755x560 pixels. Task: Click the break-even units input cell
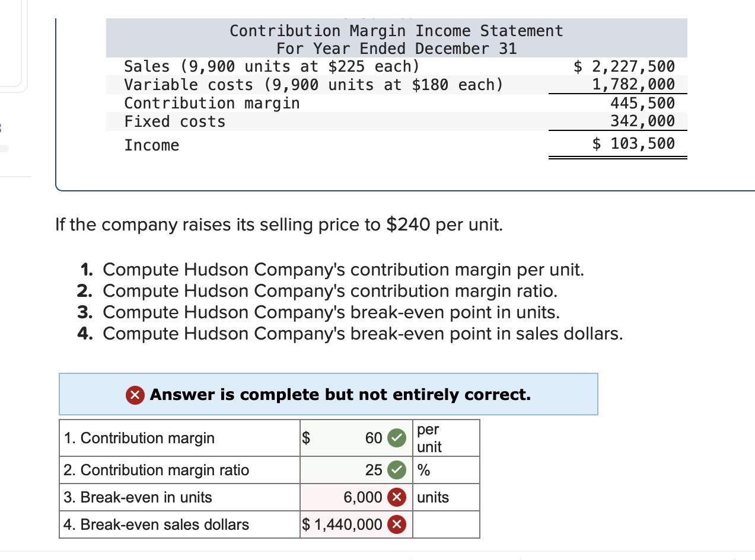point(350,497)
